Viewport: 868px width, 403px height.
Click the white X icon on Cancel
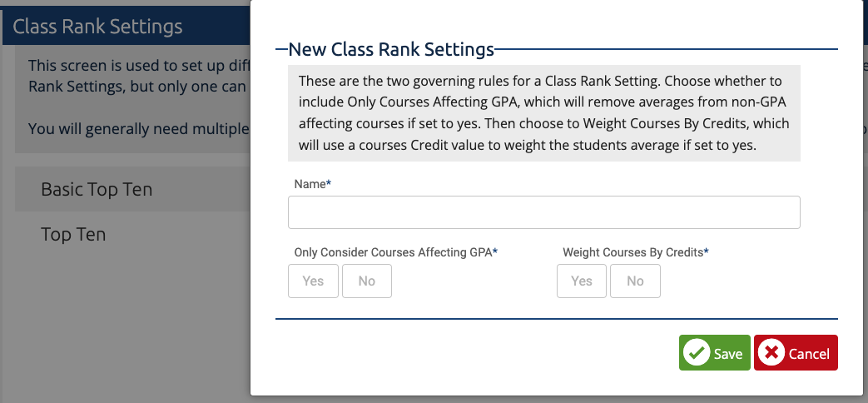[x=771, y=353]
